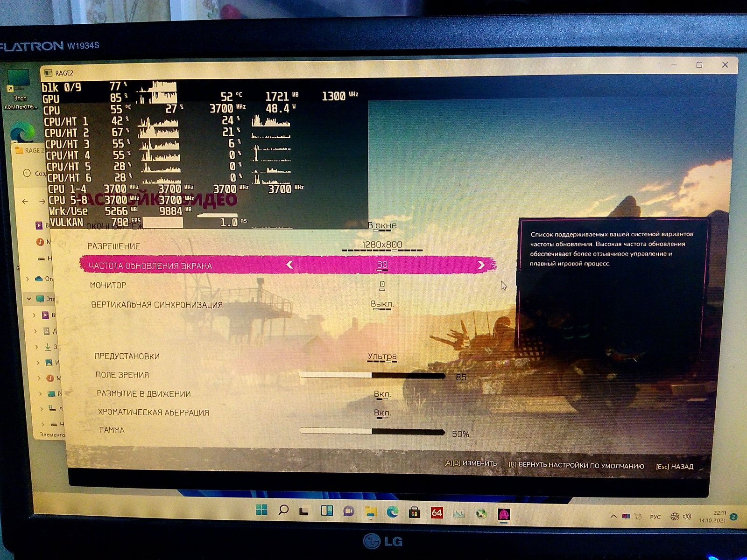Toggle 'Размытие в движении' Вкл. value
This screenshot has height=560, width=747.
pos(382,394)
